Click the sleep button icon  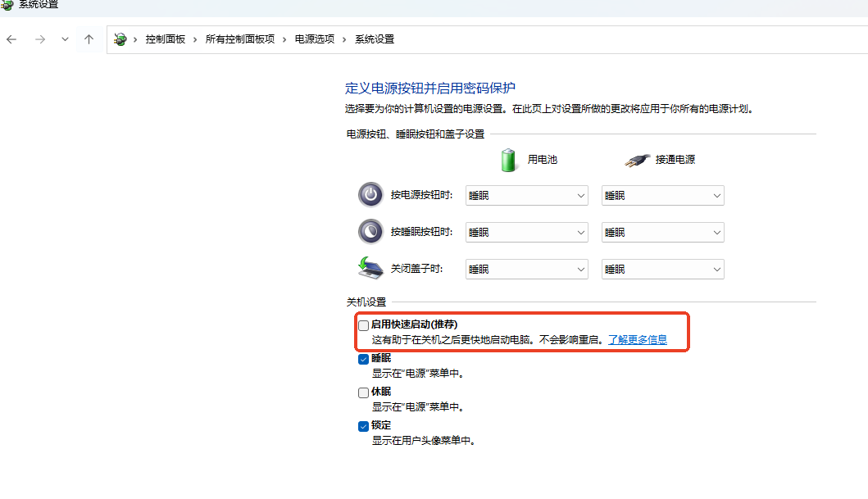[370, 232]
